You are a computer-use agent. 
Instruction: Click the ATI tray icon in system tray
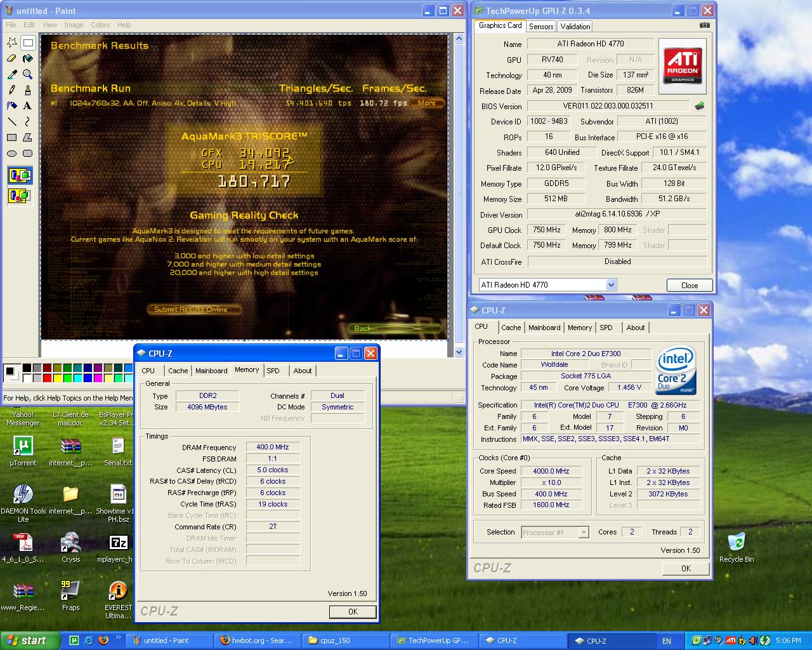point(730,640)
